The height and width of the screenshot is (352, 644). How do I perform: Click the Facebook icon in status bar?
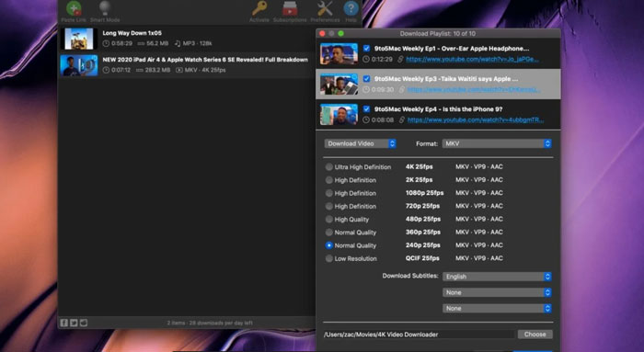(64, 323)
